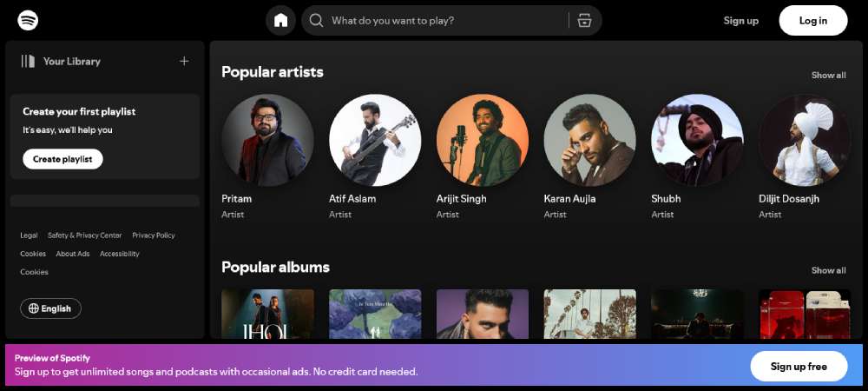868x391 pixels.
Task: Type in the 'What do you want to play?' field
Action: click(x=443, y=21)
